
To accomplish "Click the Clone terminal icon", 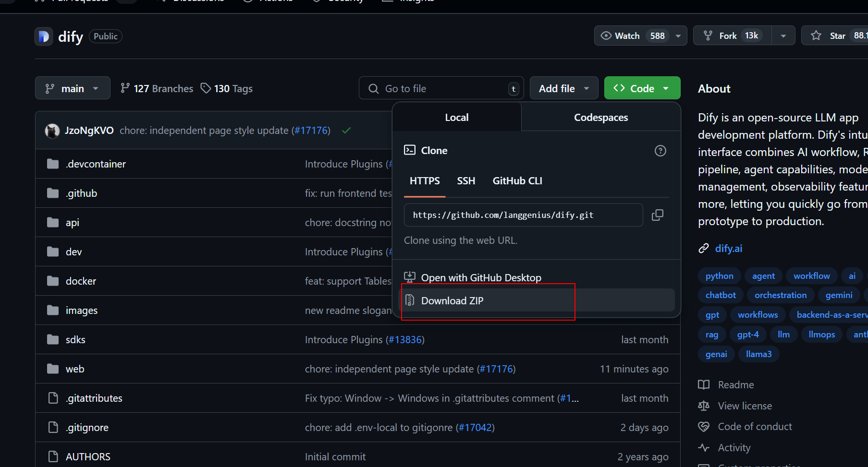I will (410, 150).
